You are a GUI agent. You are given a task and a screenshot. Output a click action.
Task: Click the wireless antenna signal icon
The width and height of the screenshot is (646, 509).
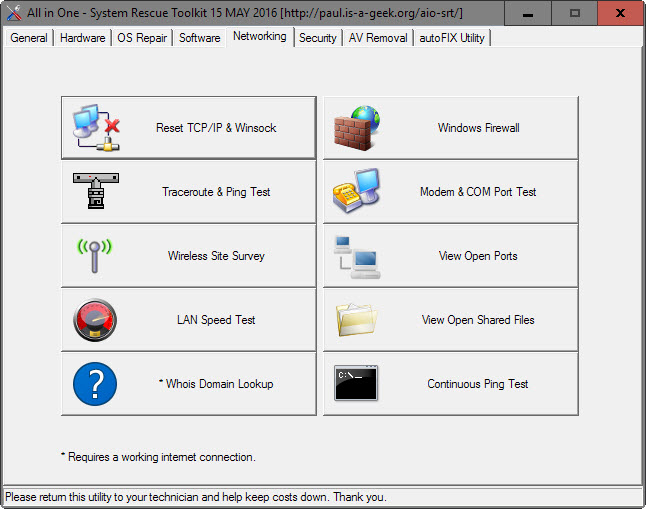95,256
